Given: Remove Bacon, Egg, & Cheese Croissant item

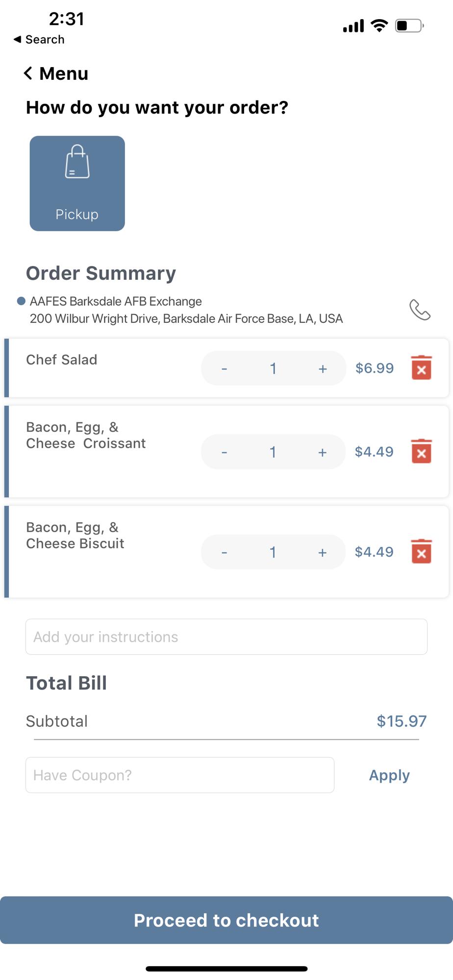Looking at the screenshot, I should point(421,451).
